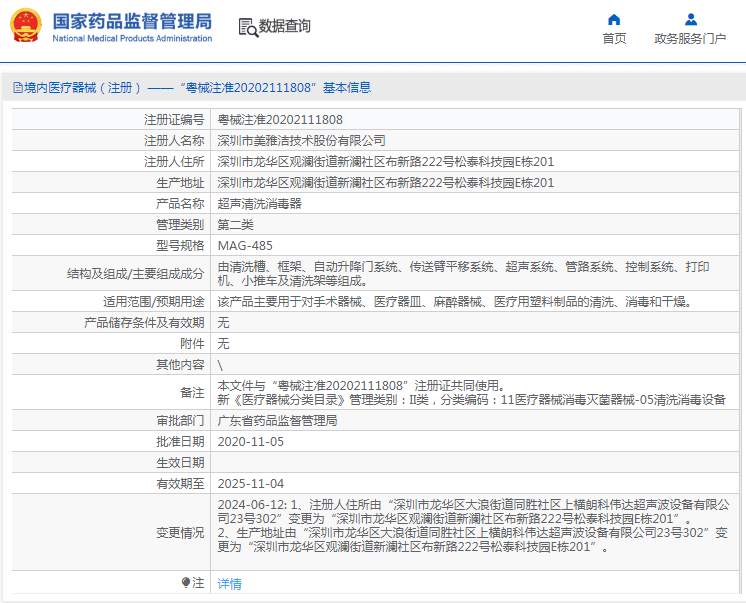Click the 生效日期 row label

click(x=180, y=463)
